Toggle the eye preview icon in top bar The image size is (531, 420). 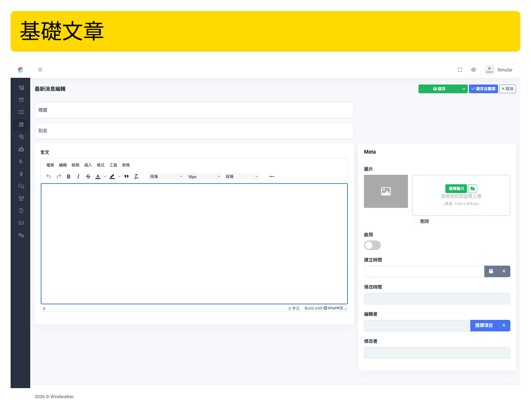coord(474,70)
